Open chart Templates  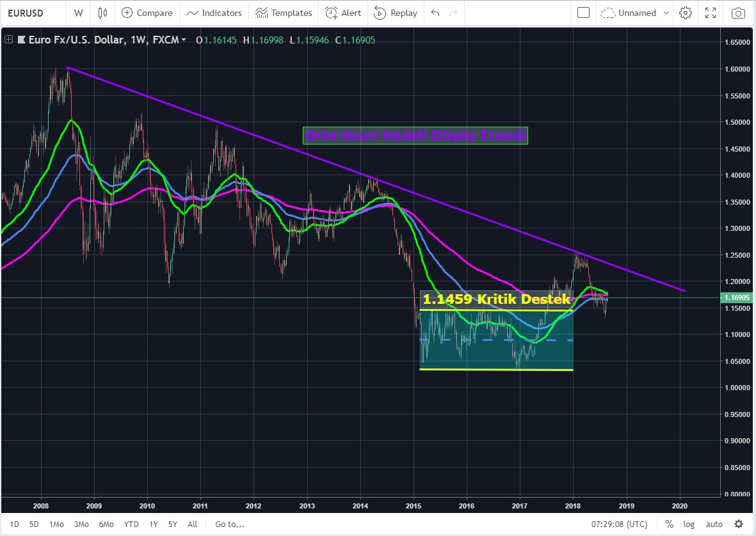point(283,13)
